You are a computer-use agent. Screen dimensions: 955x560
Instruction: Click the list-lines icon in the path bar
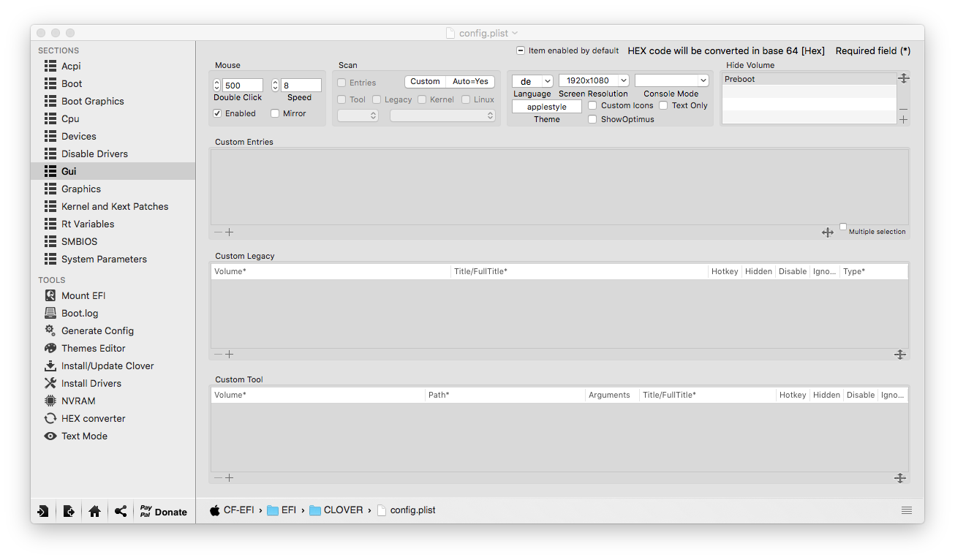point(907,510)
